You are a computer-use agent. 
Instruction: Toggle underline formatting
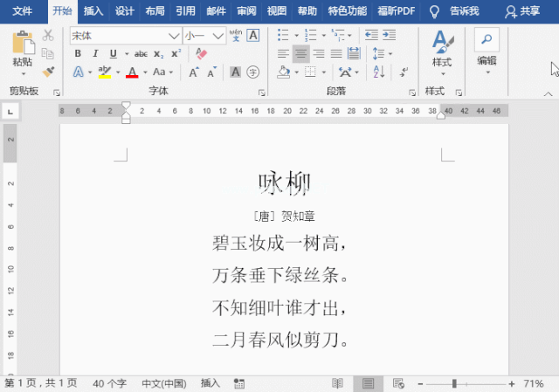[x=113, y=54]
